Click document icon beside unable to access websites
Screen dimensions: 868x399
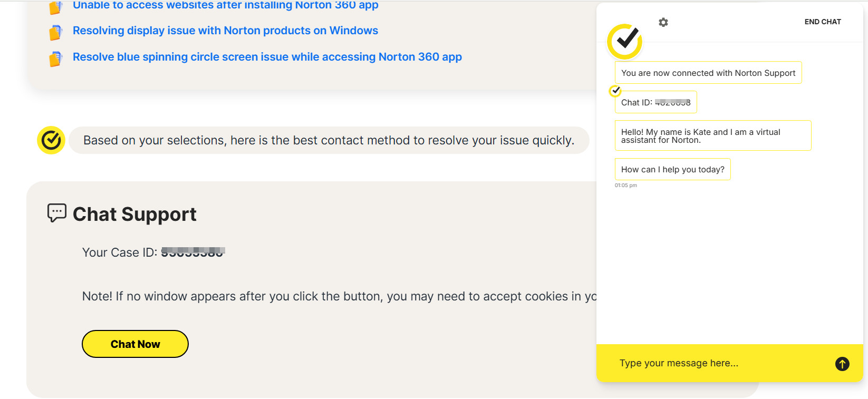(x=55, y=8)
